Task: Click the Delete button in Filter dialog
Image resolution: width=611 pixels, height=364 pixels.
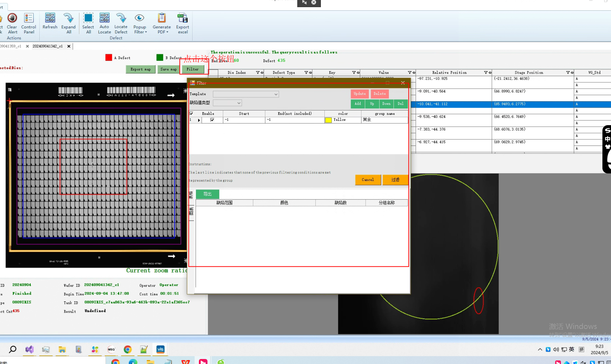Action: pyautogui.click(x=380, y=94)
